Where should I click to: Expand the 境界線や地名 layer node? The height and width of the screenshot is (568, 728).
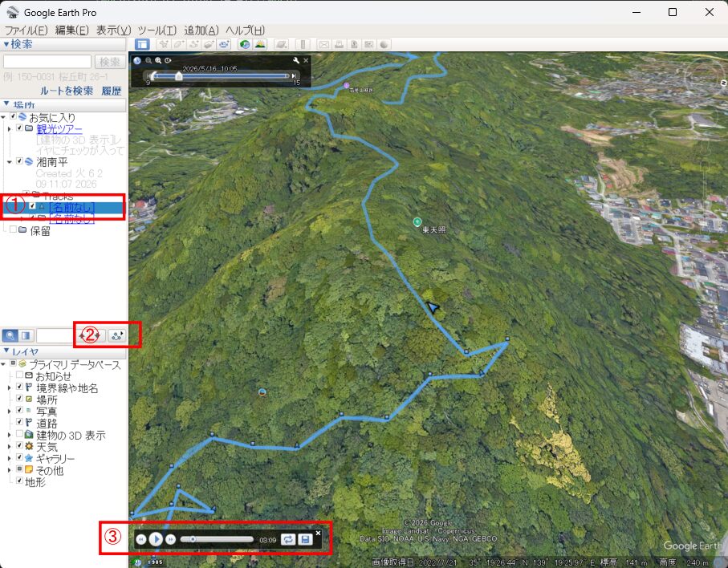click(x=10, y=387)
